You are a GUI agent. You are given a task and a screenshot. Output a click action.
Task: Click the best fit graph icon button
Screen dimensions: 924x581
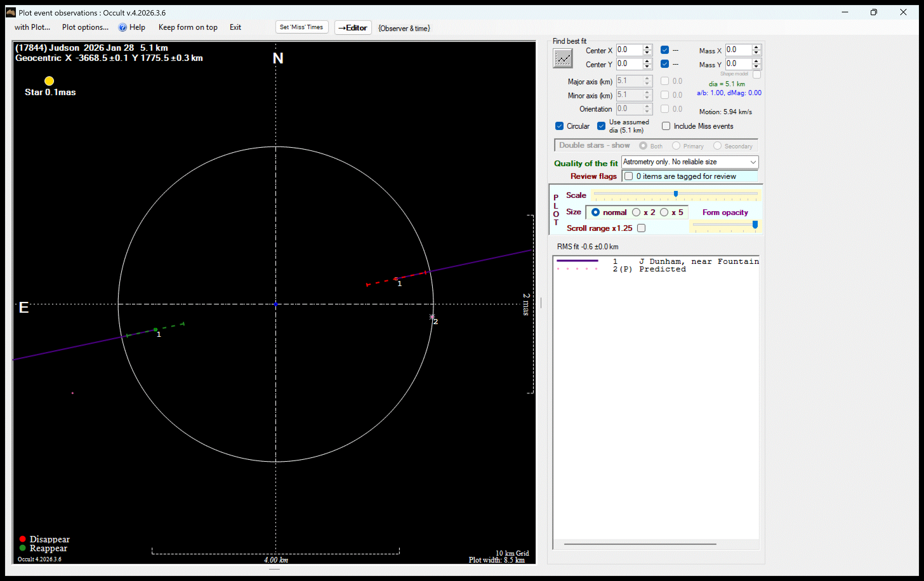tap(563, 59)
